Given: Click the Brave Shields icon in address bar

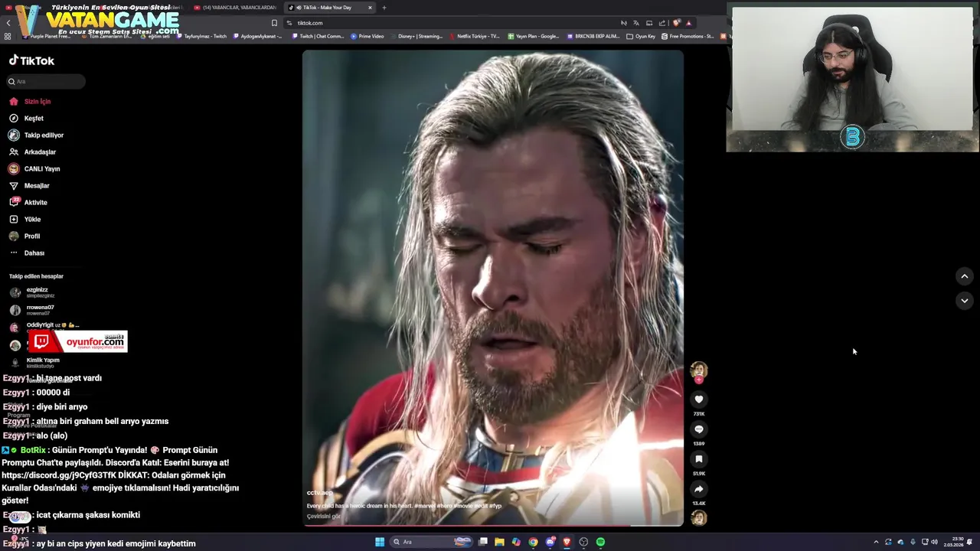Looking at the screenshot, I should pyautogui.click(x=677, y=23).
